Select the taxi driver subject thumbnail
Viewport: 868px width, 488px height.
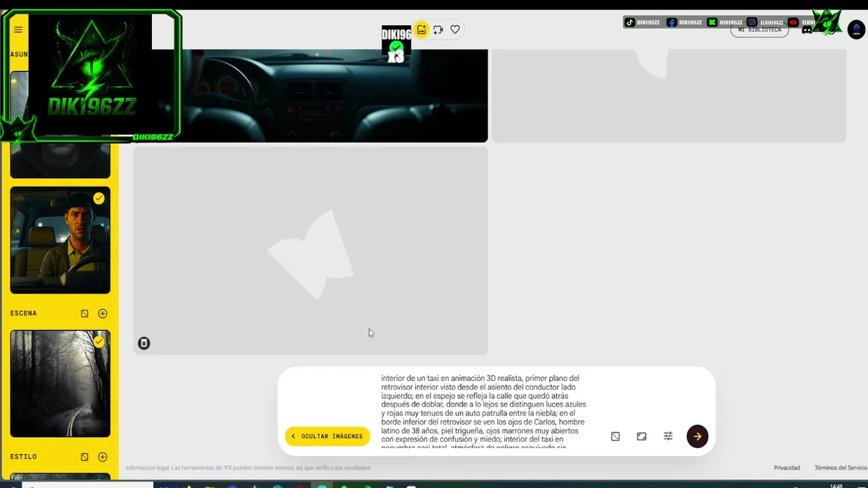(x=60, y=241)
